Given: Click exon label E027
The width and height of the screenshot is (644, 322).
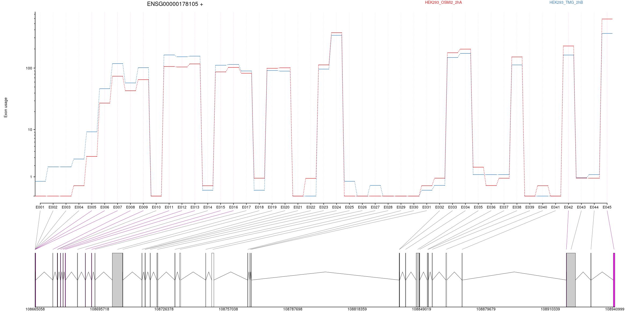Looking at the screenshot, I should tap(375, 207).
